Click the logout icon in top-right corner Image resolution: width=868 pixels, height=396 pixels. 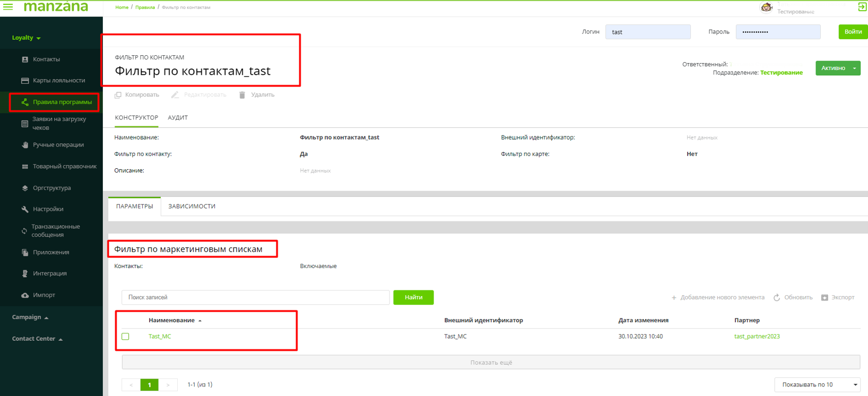coord(862,7)
